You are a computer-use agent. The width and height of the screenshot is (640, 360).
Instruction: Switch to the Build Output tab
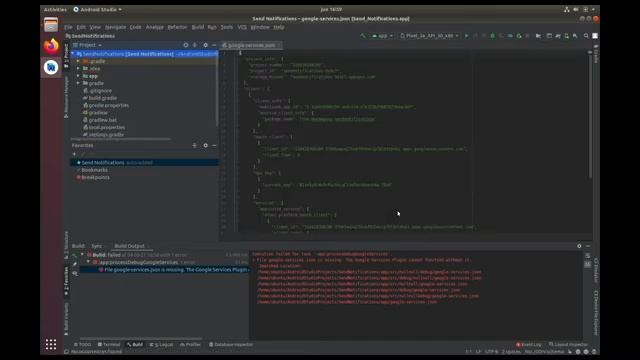tap(129, 246)
